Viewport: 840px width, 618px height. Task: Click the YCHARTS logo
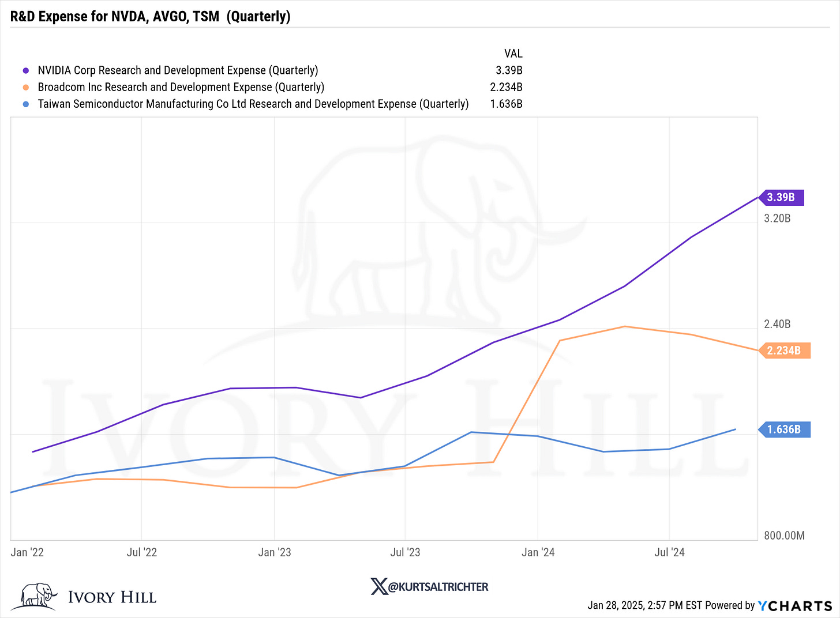point(795,605)
